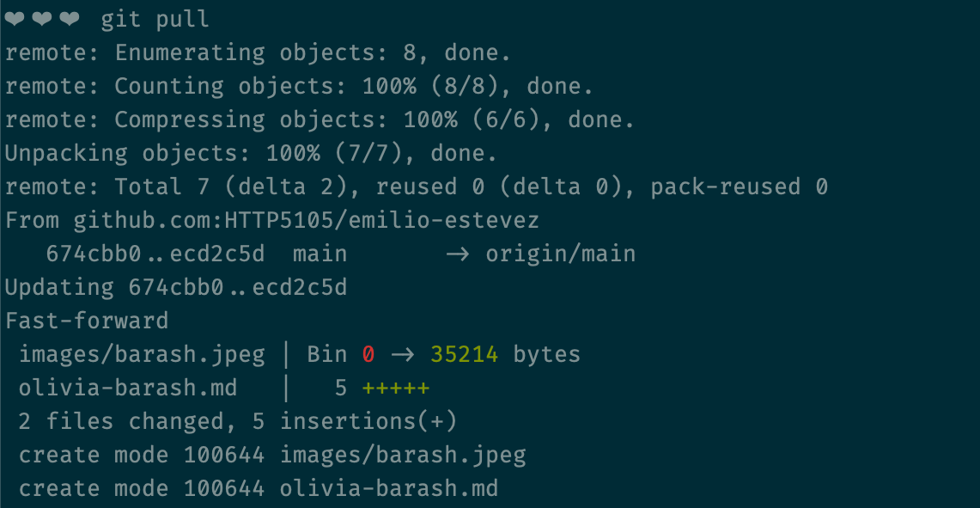Click the pipe separator after olivia-barash.md
The width and height of the screenshot is (980, 508).
pos(287,389)
